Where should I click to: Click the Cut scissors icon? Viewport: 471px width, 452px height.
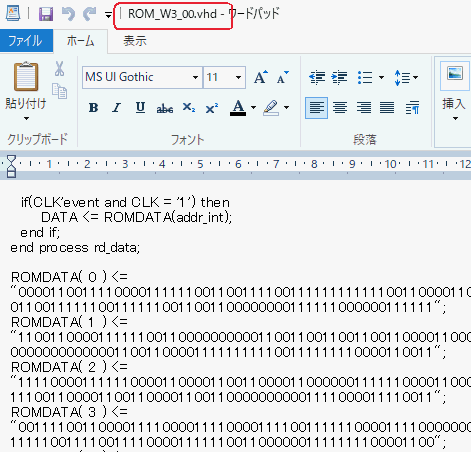pyautogui.click(x=59, y=69)
